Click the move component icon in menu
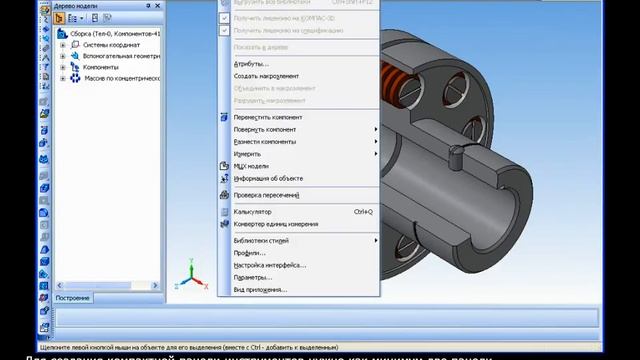The image size is (640, 360). coord(224,117)
